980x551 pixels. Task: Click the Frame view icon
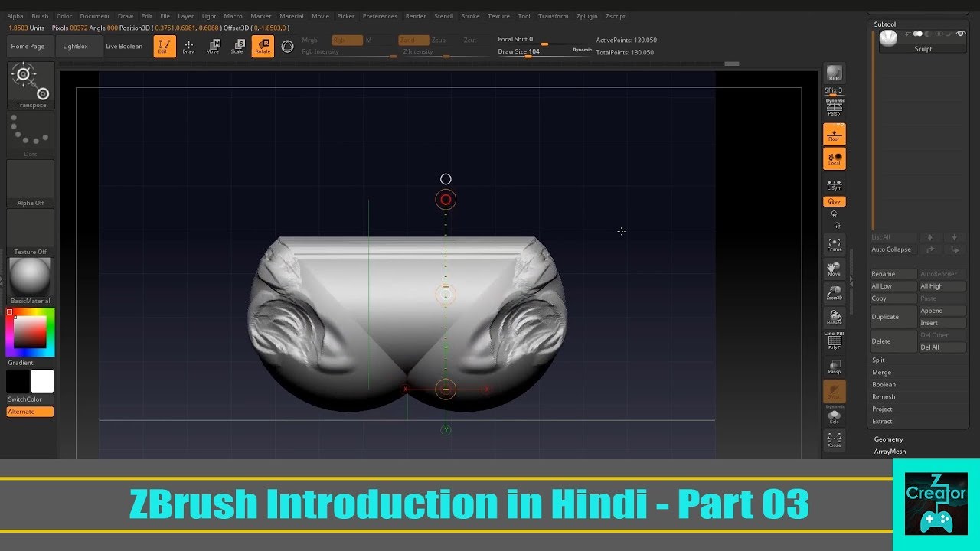pos(835,245)
